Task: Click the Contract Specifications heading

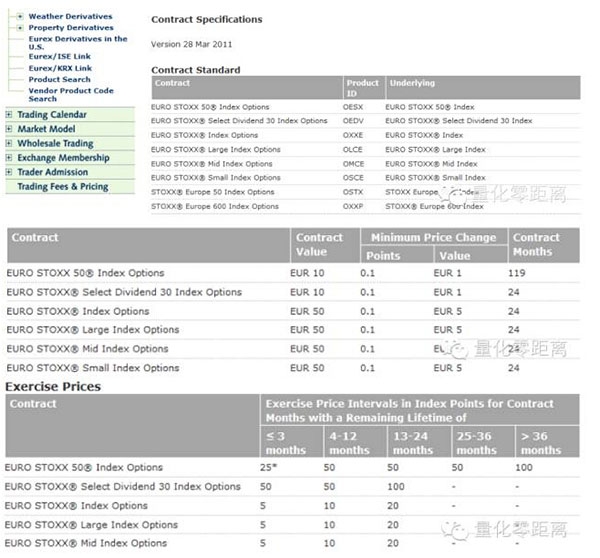Action: [x=207, y=20]
